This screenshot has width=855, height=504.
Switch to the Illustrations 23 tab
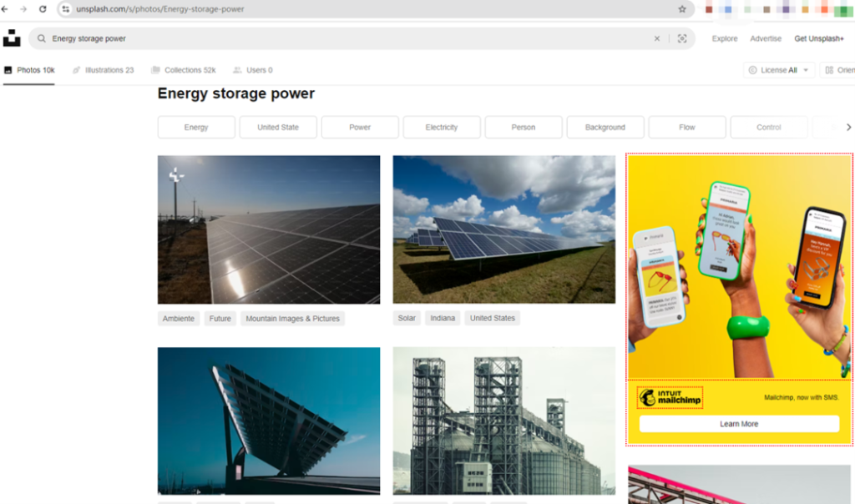coord(103,70)
